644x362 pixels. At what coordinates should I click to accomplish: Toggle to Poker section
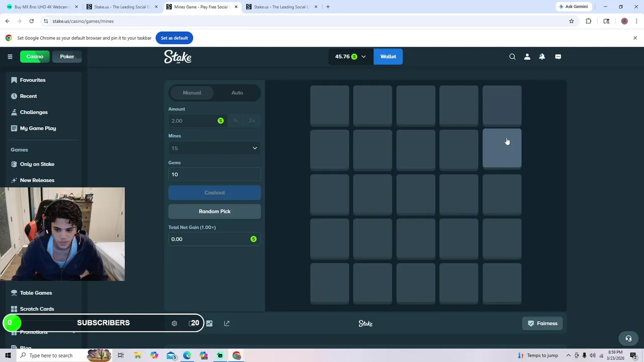coord(67,56)
